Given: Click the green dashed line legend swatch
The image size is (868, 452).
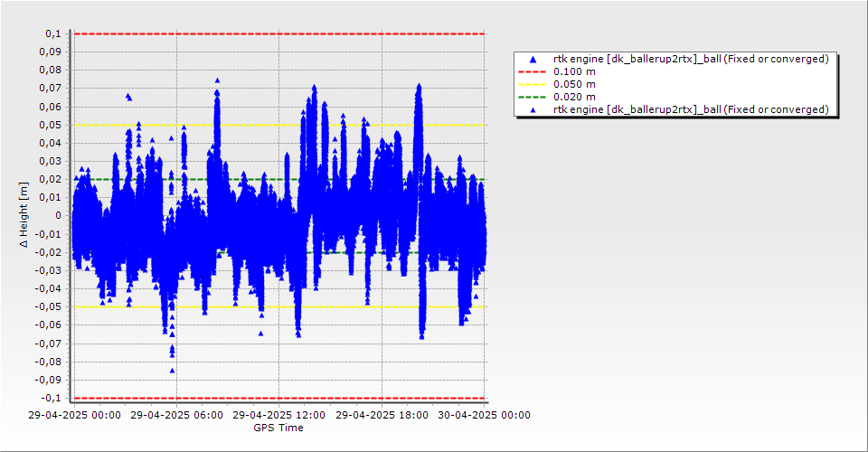Looking at the screenshot, I should [532, 97].
